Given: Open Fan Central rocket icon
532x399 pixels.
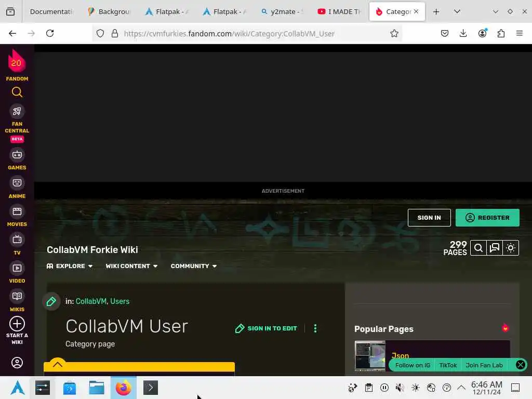Looking at the screenshot, I should tap(17, 111).
